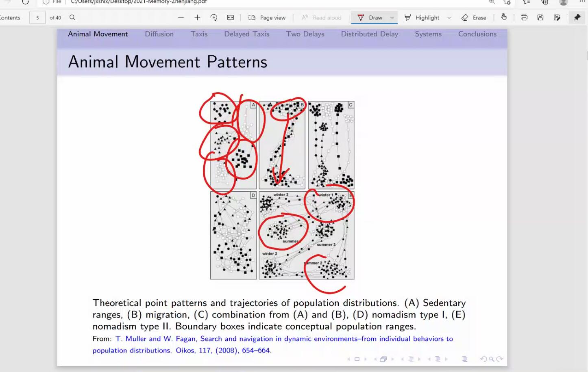The width and height of the screenshot is (588, 372).
Task: Click the Fit to width icon
Action: [231, 17]
